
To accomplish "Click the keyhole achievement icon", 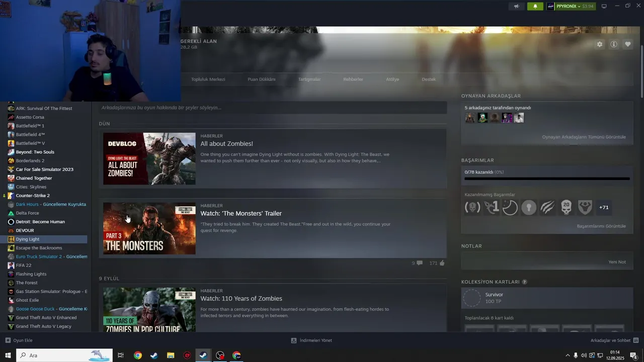I will [529, 207].
